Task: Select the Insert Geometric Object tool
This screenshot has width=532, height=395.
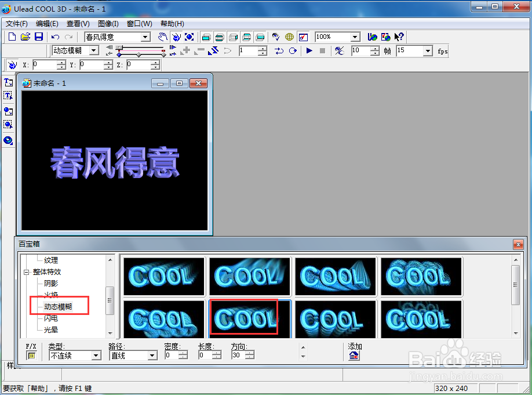Action: coord(8,140)
